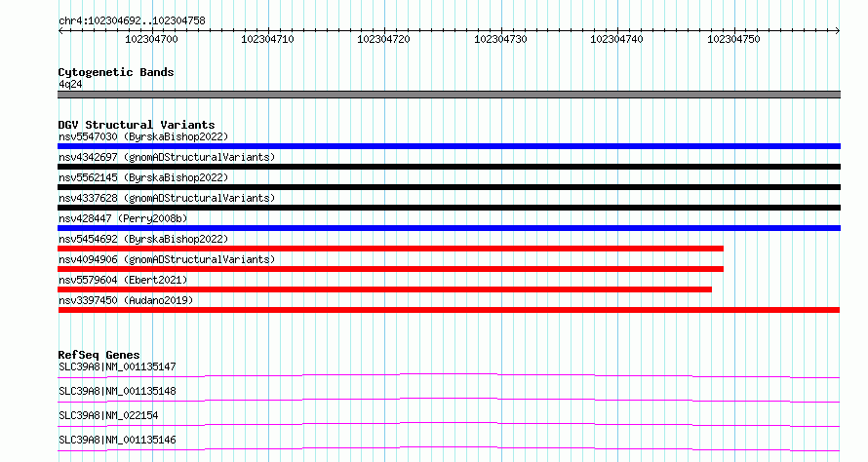Click the blue bar under nsv428447

point(449,228)
